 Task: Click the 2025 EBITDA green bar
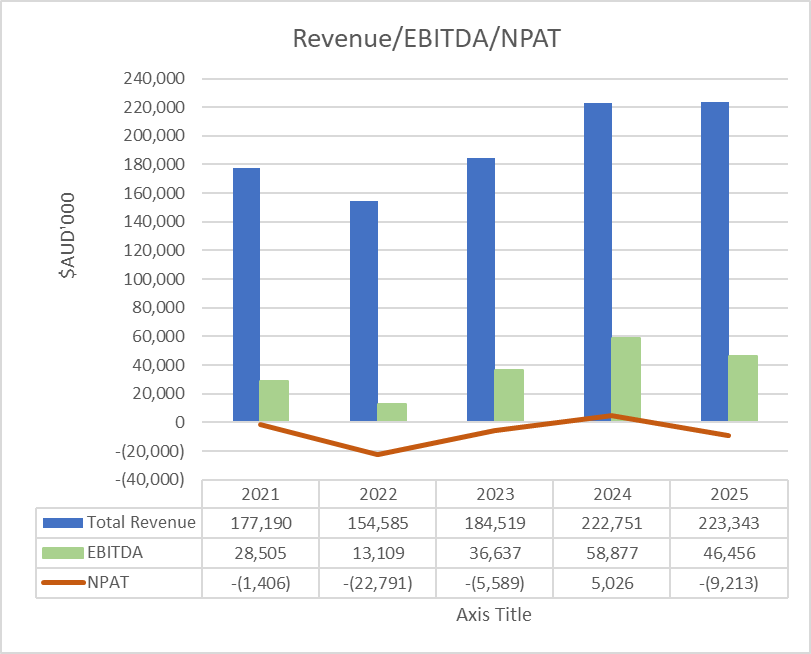pos(743,388)
